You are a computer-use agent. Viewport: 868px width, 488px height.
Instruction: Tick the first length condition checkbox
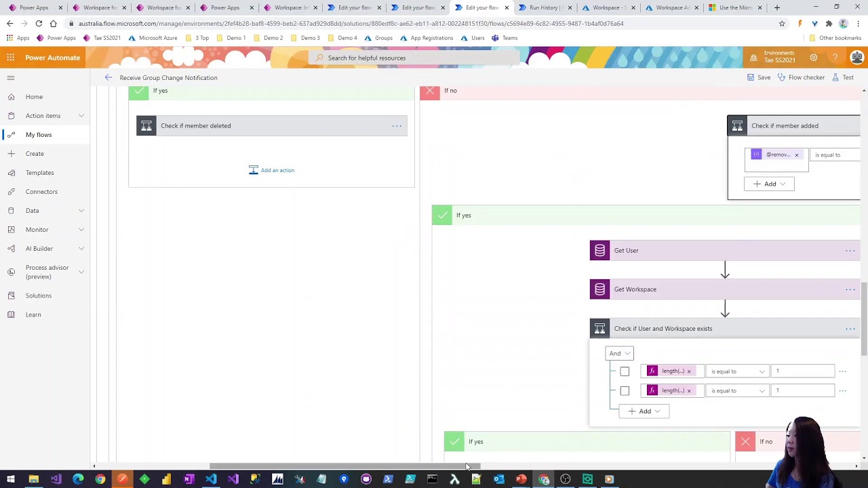pos(625,371)
